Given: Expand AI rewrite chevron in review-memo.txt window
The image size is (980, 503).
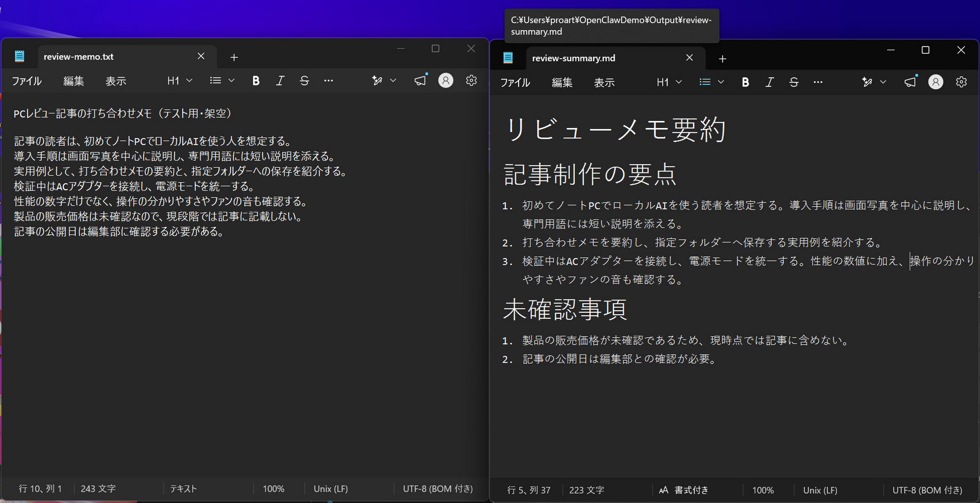Looking at the screenshot, I should [393, 81].
